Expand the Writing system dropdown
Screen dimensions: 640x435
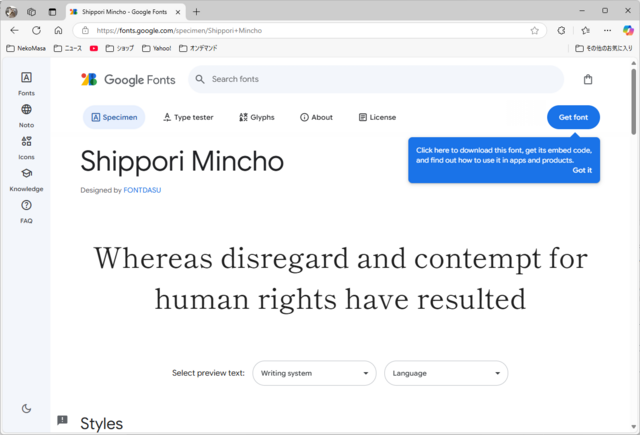click(314, 373)
